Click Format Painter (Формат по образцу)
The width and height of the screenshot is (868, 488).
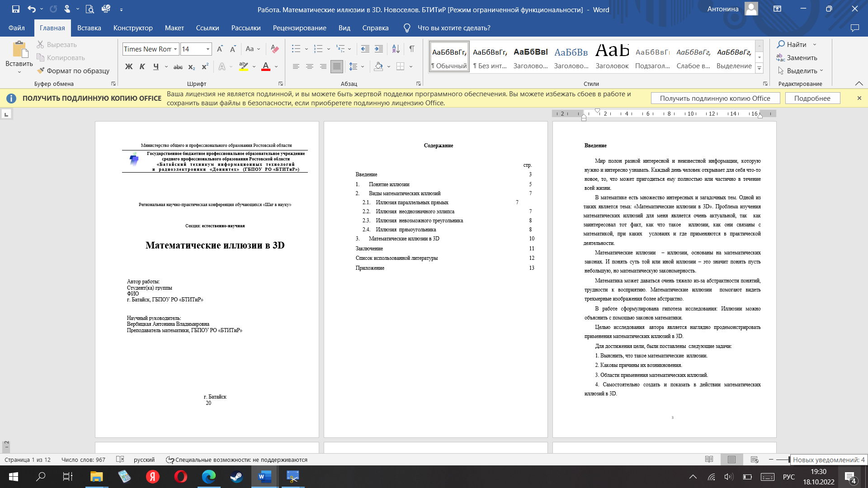73,71
